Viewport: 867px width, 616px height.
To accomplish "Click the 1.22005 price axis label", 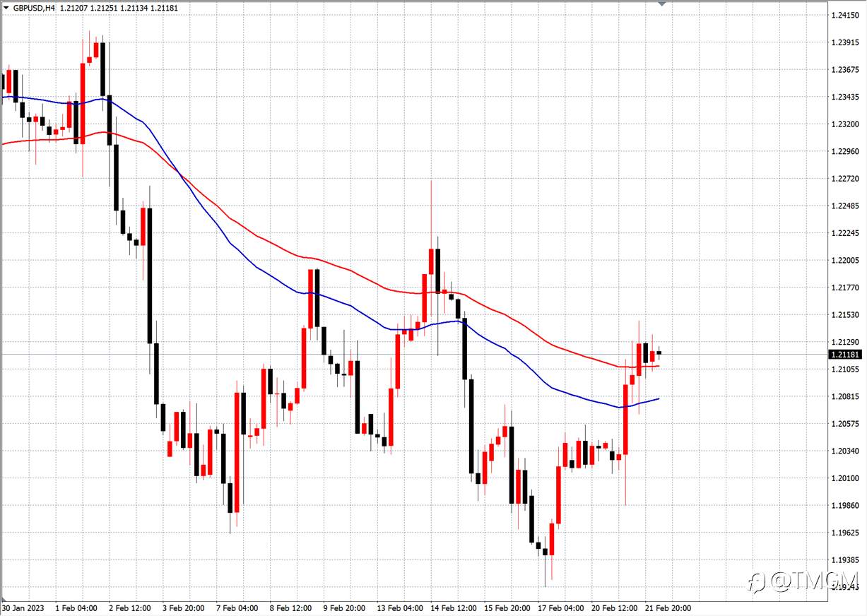I will [845, 261].
